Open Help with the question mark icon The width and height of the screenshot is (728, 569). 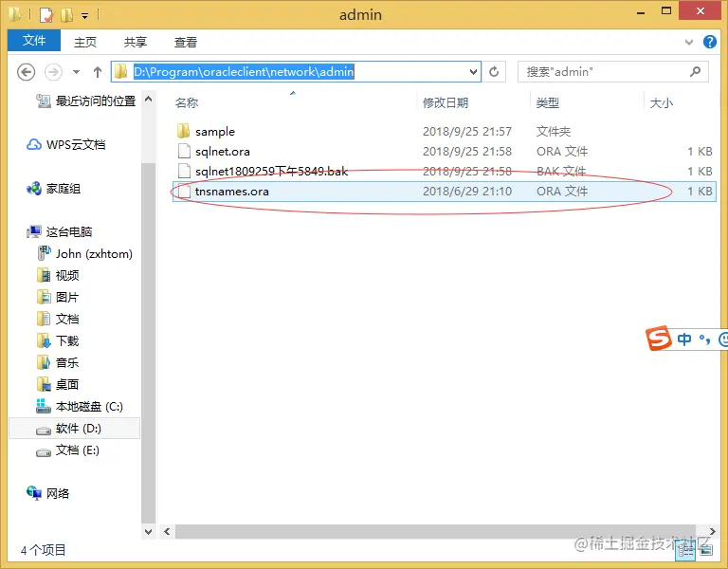click(709, 42)
